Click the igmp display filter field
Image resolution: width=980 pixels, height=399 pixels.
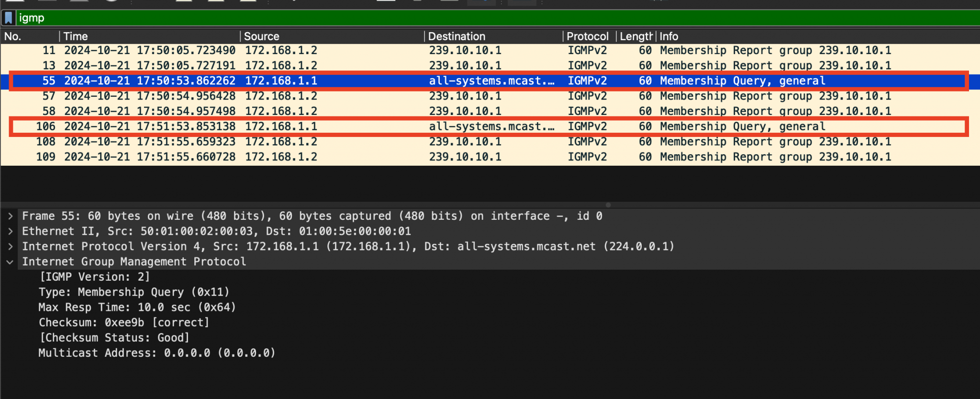click(x=479, y=18)
